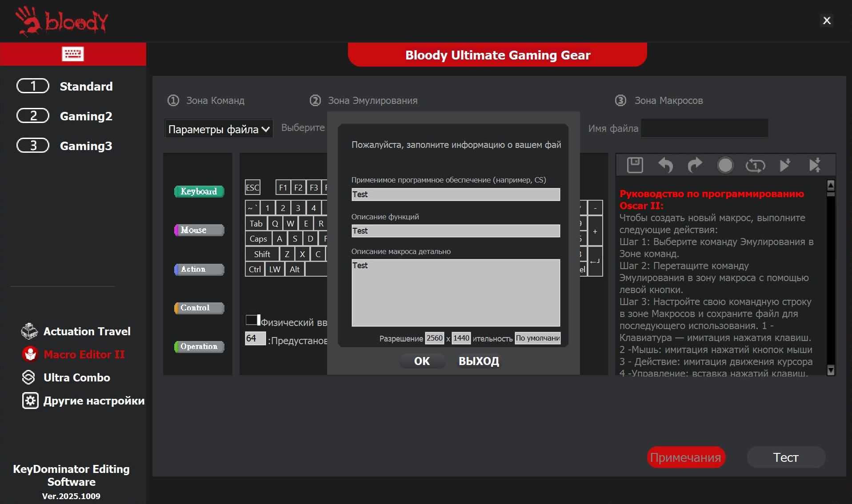This screenshot has width=852, height=504.
Task: Click the Tab key on virtual keyboard
Action: click(x=256, y=223)
